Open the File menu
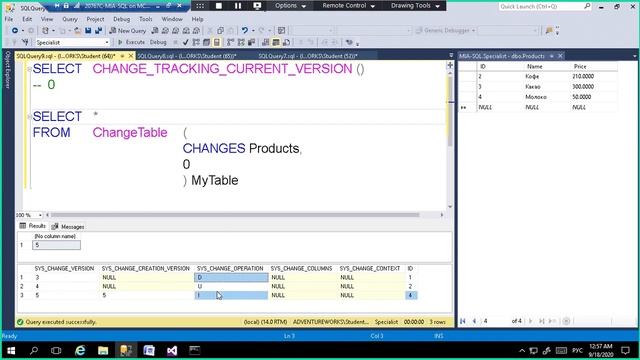This screenshot has width=640, height=360. pos(9,19)
